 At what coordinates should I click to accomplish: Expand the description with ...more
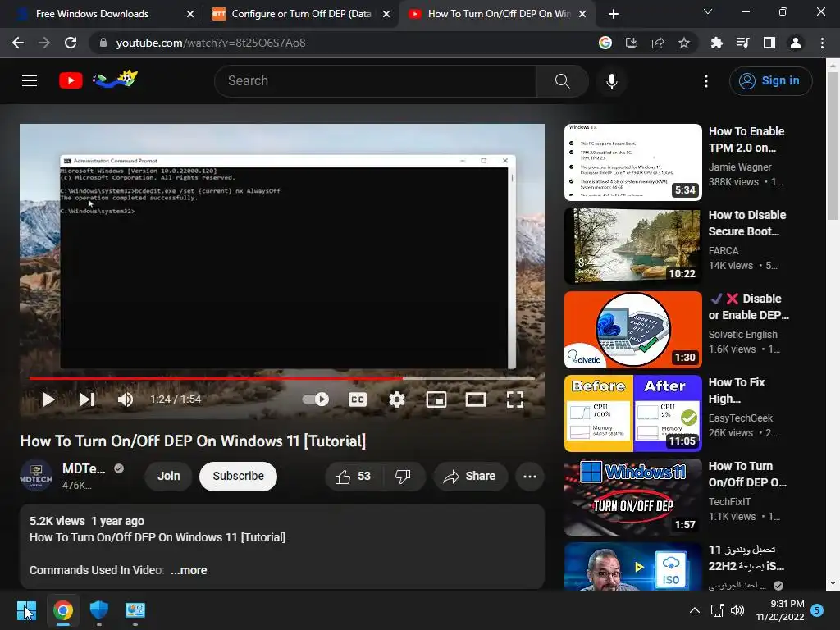pos(189,570)
